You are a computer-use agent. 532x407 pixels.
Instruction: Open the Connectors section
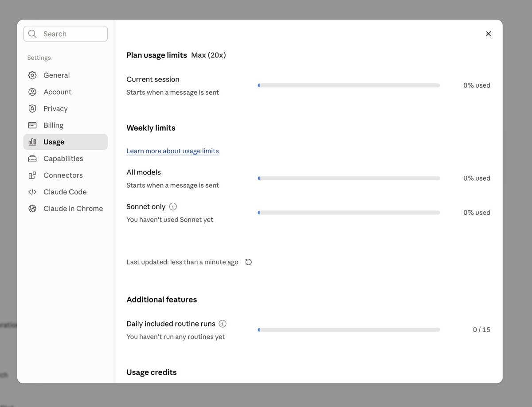click(x=66, y=175)
